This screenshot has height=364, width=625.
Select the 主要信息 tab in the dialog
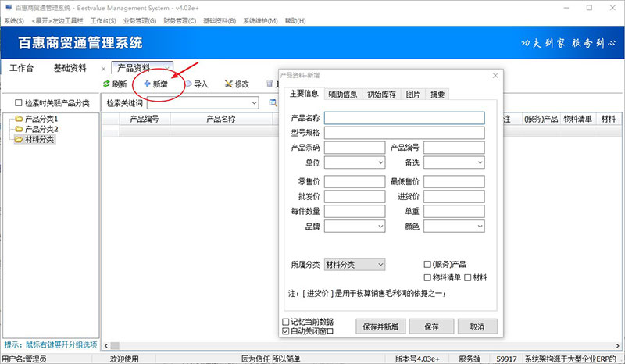(x=304, y=93)
